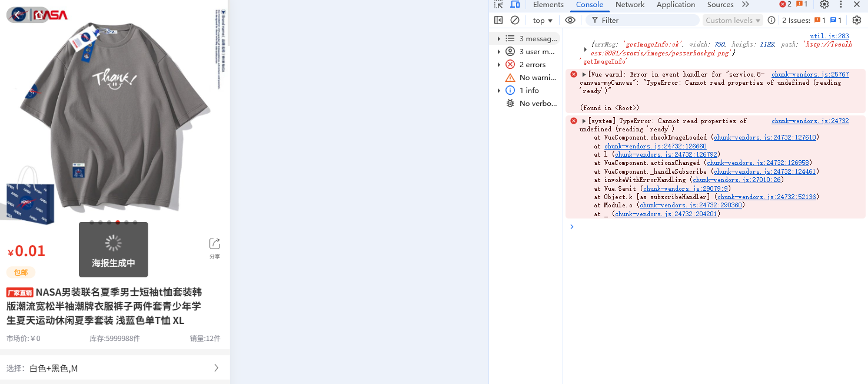
Task: Expand the '2 errors' sidebar group
Action: click(499, 65)
